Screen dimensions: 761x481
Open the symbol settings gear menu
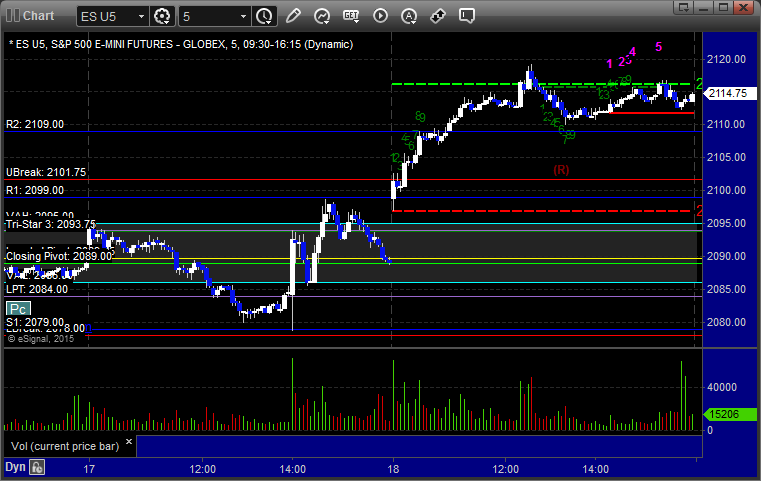coord(162,16)
